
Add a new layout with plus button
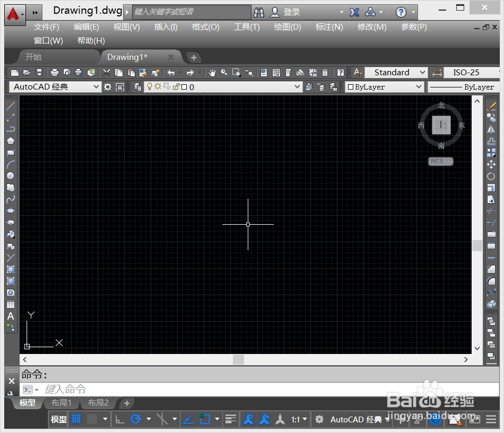127,403
